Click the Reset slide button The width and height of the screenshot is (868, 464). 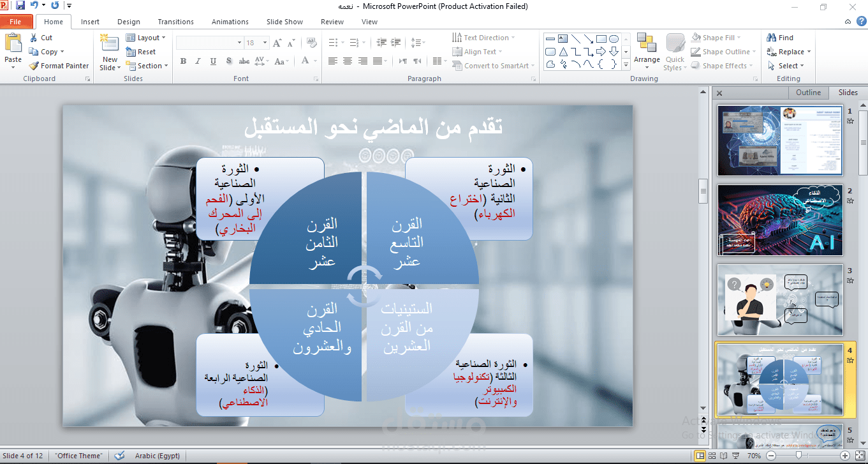pos(141,52)
